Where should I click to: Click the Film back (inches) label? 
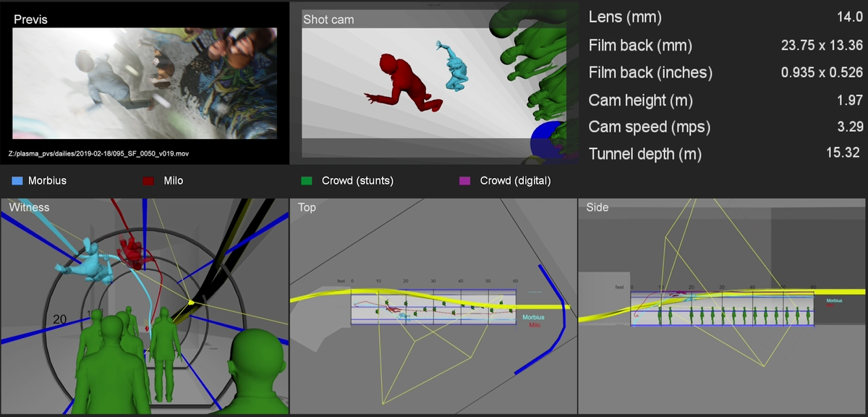click(x=650, y=72)
